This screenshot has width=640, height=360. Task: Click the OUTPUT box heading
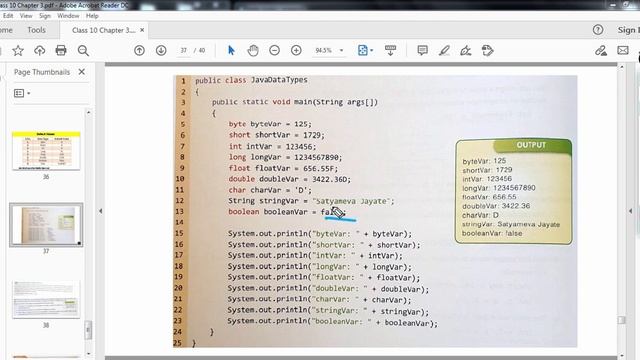pos(531,145)
